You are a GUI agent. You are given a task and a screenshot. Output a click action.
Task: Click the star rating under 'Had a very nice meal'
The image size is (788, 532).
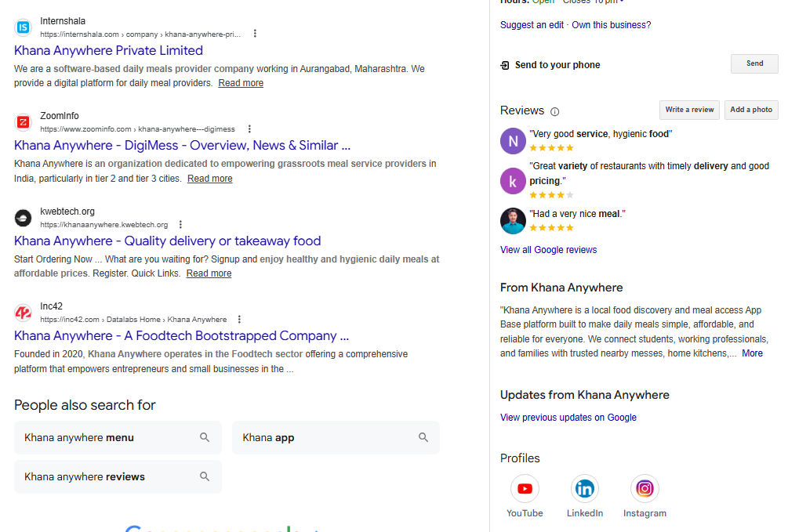click(551, 228)
